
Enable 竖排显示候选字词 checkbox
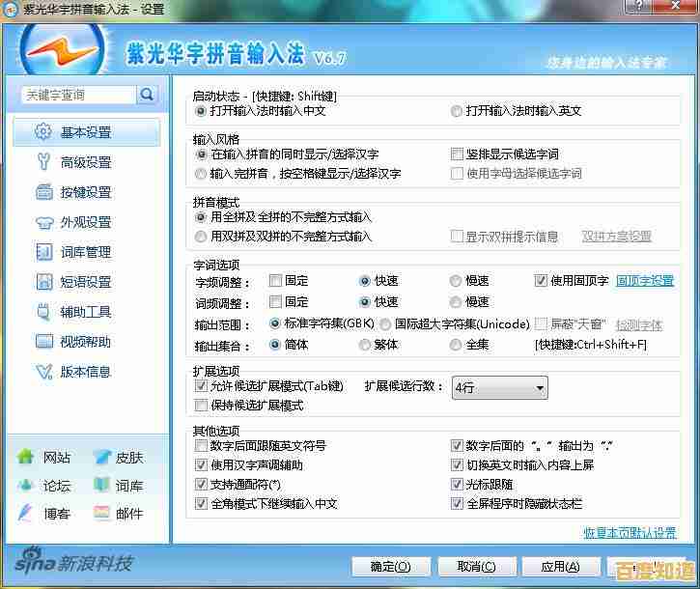(458, 154)
